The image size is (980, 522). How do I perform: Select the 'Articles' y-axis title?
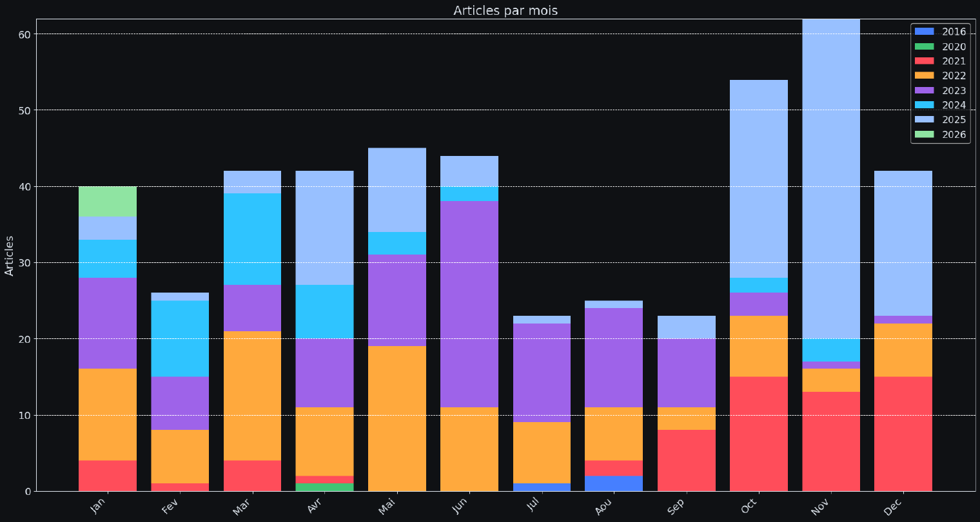10,255
